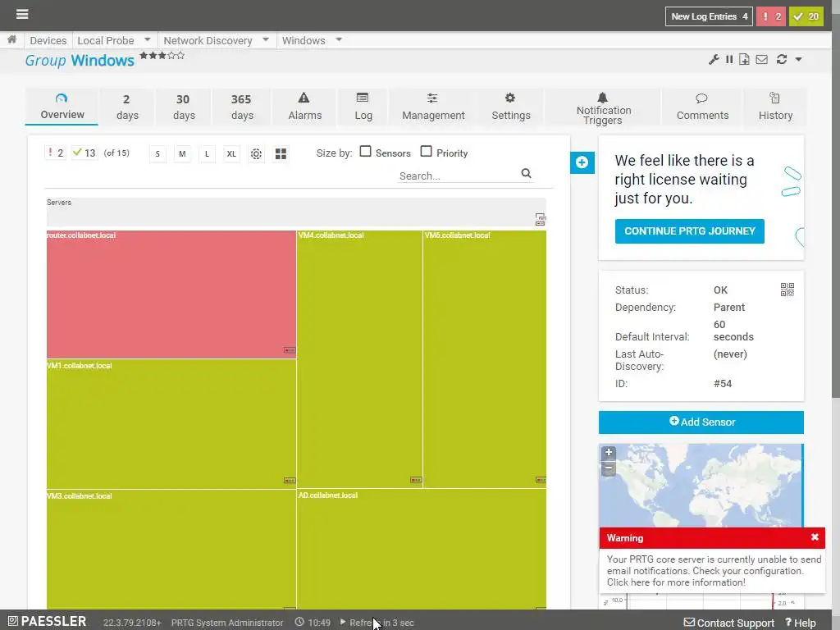The width and height of the screenshot is (840, 630).
Task: Open the History tab
Action: [775, 107]
